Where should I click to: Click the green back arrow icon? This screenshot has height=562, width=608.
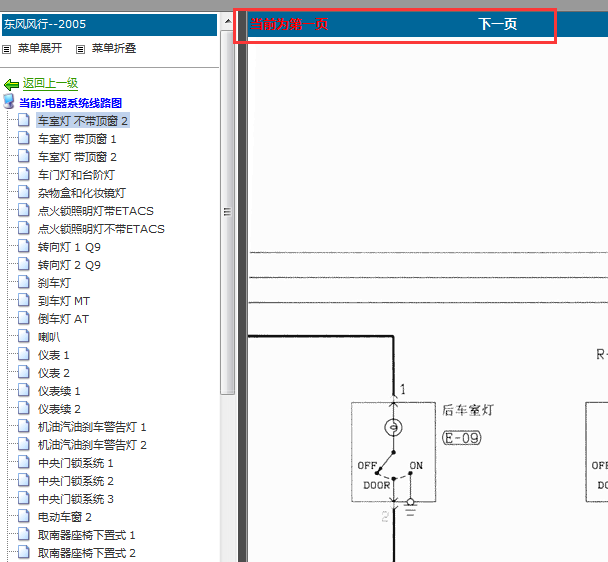click(x=11, y=85)
